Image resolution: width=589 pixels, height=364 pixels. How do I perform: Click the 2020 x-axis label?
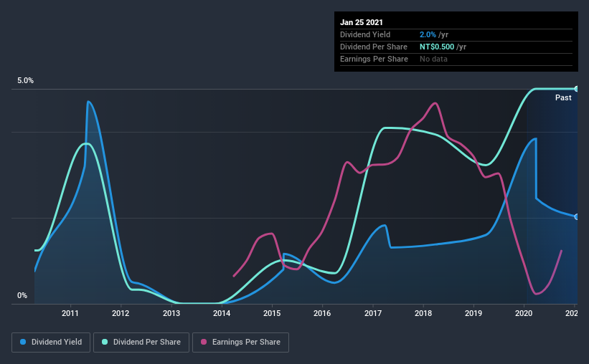[x=524, y=313]
